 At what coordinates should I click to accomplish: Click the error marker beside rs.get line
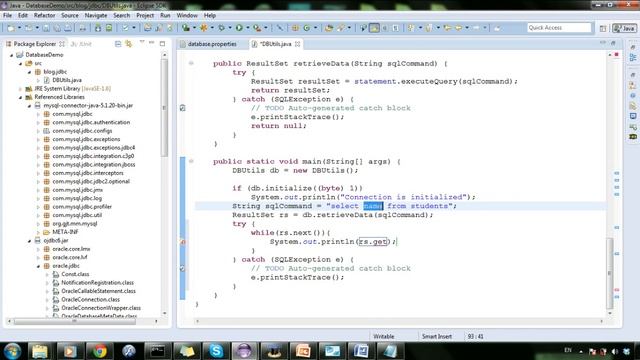pos(182,242)
